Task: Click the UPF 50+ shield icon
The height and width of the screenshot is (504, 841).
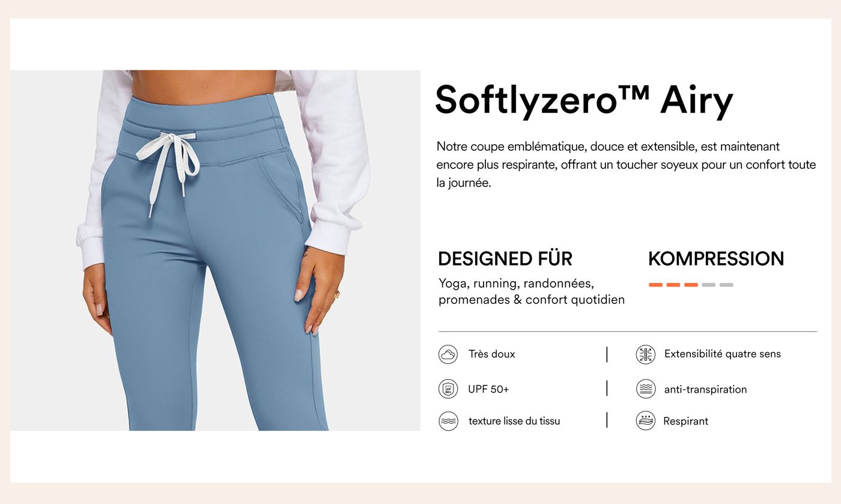Action: pos(448,389)
